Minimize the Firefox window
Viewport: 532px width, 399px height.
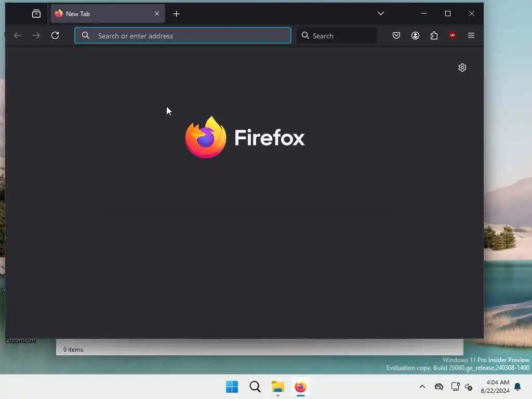424,14
